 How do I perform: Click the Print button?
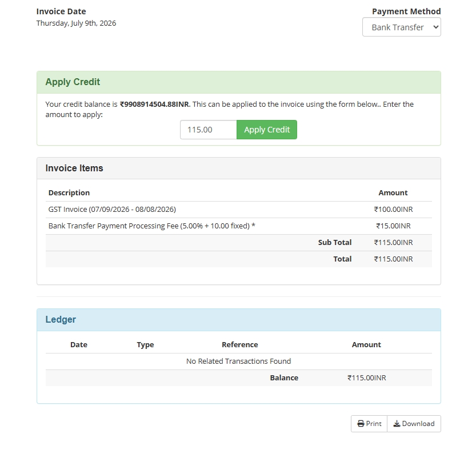coord(369,424)
